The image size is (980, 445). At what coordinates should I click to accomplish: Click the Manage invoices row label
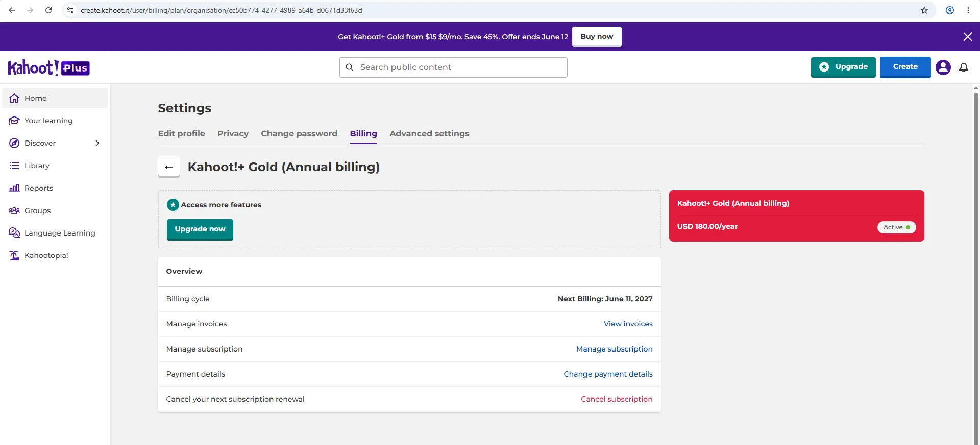tap(197, 324)
